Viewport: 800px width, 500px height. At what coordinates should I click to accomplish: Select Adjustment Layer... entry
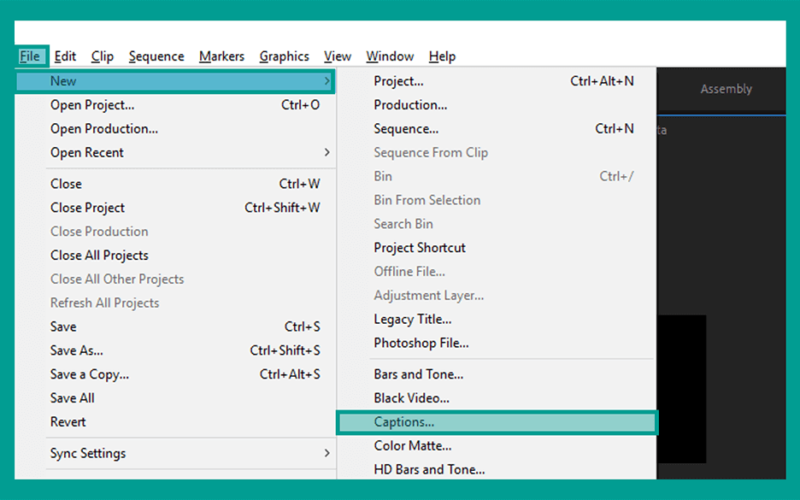click(496, 295)
